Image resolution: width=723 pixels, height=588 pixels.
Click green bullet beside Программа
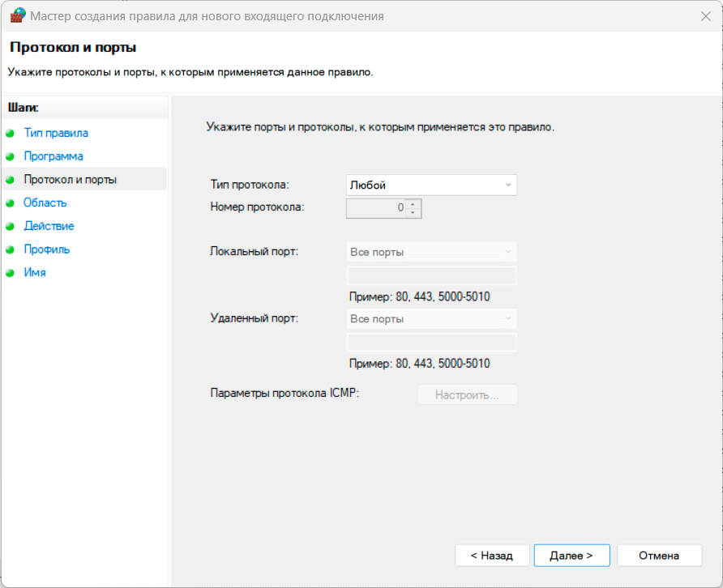coord(10,156)
